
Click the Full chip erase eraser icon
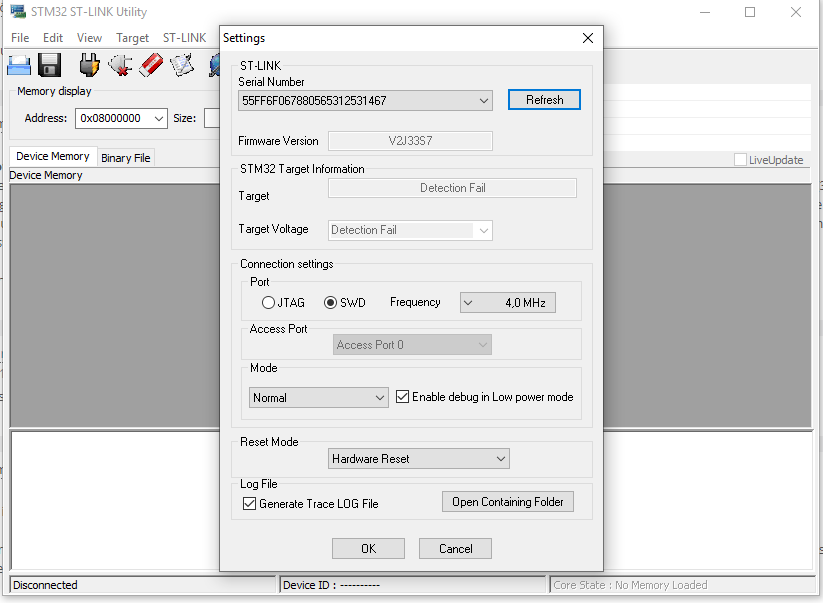(151, 66)
